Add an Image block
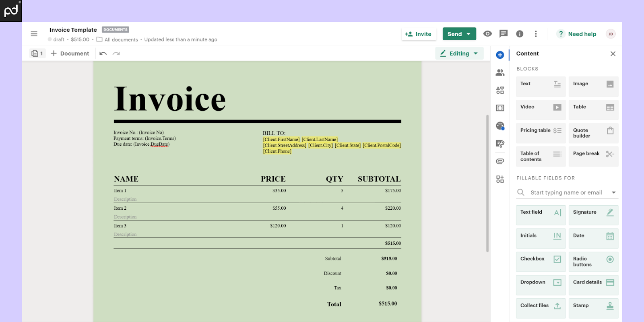This screenshot has width=644, height=322. point(593,86)
